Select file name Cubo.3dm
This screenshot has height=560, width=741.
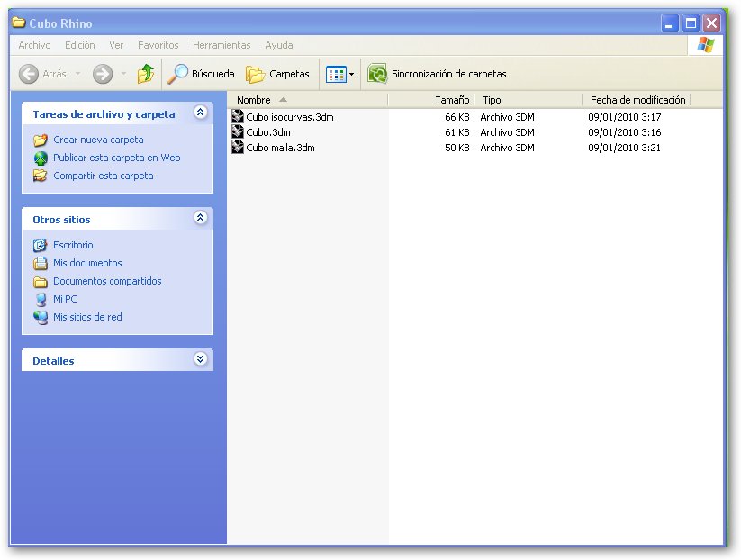pyautogui.click(x=268, y=132)
